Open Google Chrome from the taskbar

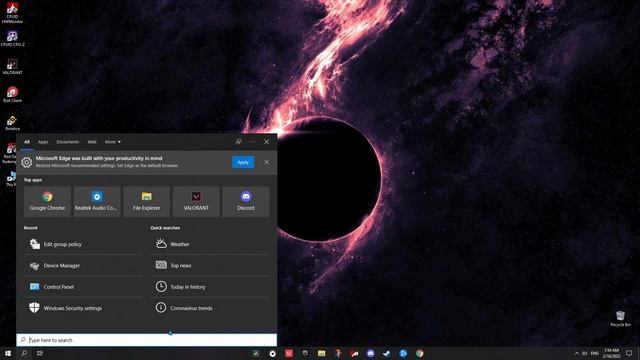pos(420,353)
